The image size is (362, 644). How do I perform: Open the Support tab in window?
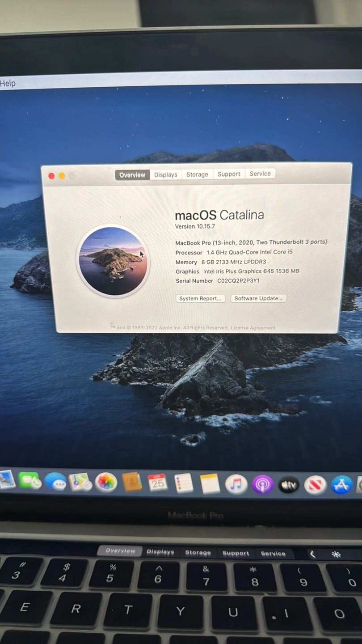(229, 174)
